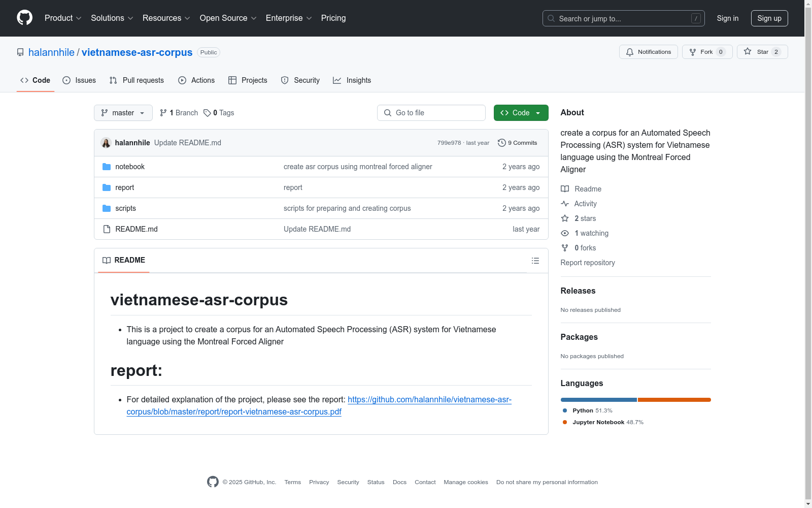Click the tag icon beside 0 Tags
Viewport: 812px width, 508px height.
(207, 113)
